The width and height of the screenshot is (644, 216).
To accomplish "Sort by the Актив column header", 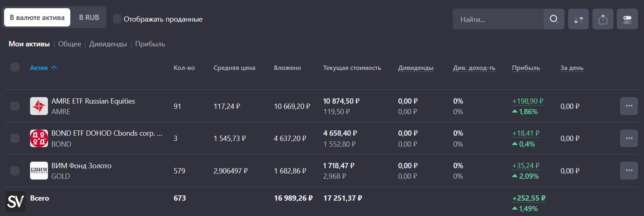I will pyautogui.click(x=39, y=68).
